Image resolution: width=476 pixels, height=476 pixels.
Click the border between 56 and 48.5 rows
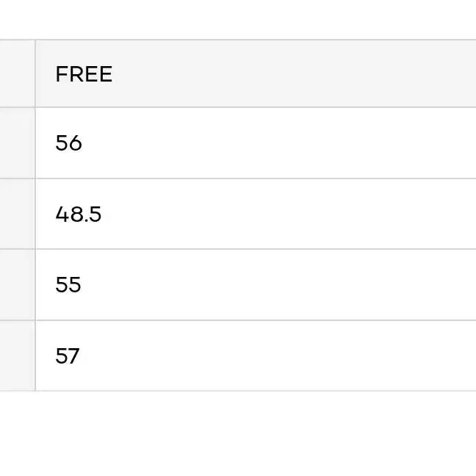coord(238,178)
